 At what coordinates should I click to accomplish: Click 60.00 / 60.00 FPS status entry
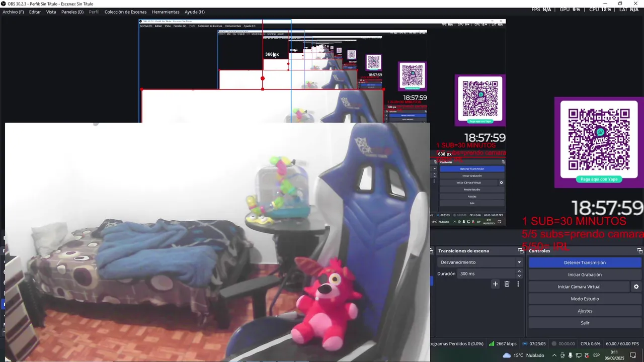click(x=623, y=344)
